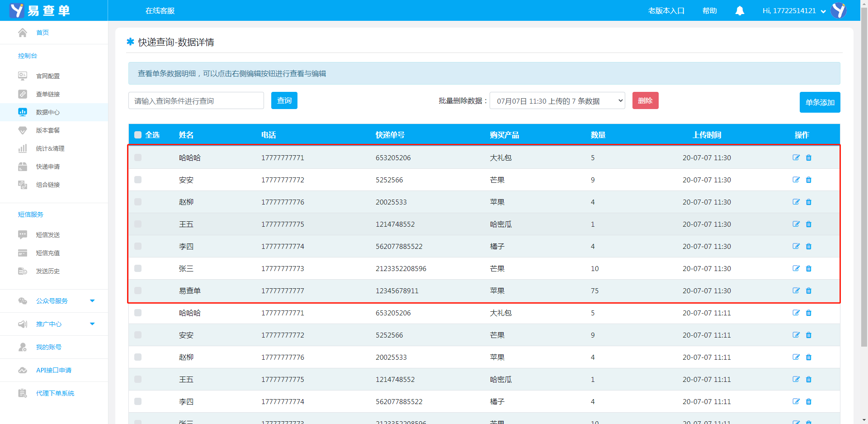This screenshot has height=424, width=868.
Task: Go to 短信发送 in sidebar
Action: coord(48,235)
